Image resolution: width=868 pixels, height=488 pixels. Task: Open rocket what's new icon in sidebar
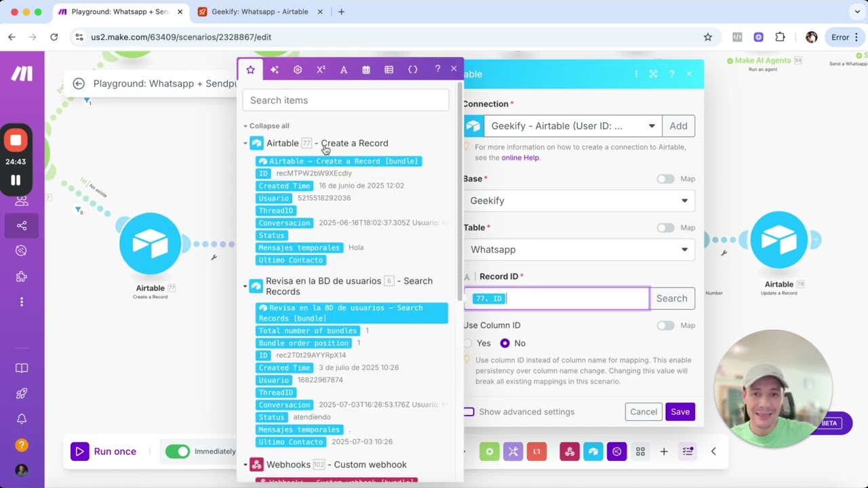coord(22,394)
